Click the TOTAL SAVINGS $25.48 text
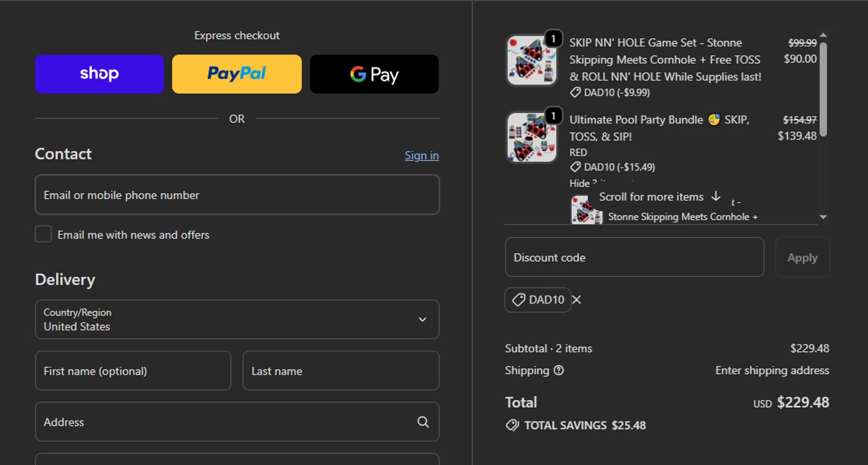This screenshot has height=465, width=868. click(x=585, y=425)
